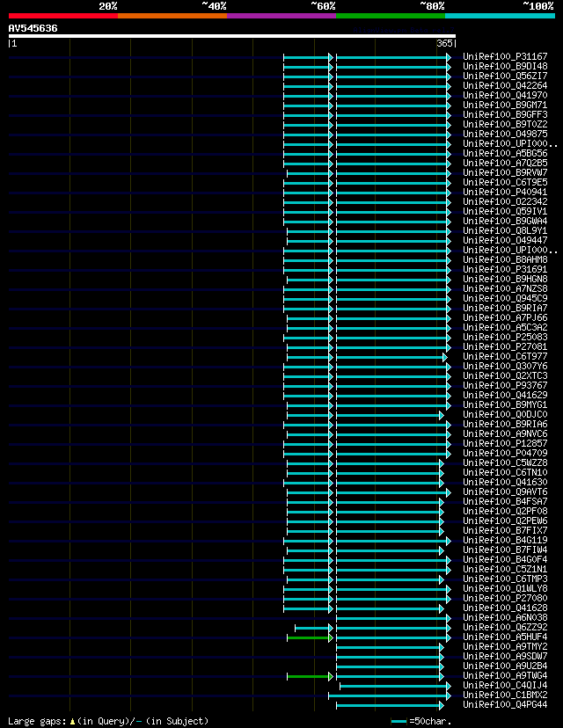Click the green ~80% identity legend bar
563x728 pixels.
click(x=391, y=16)
